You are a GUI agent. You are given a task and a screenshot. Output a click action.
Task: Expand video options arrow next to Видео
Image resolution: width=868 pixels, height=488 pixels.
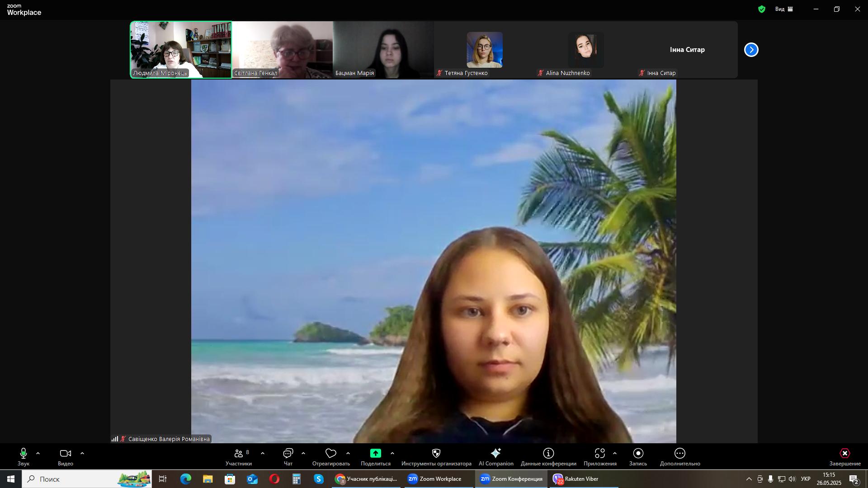pos(82,453)
